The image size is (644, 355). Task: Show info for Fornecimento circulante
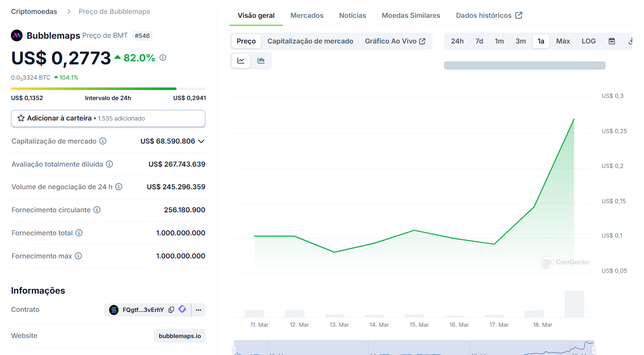pyautogui.click(x=97, y=210)
